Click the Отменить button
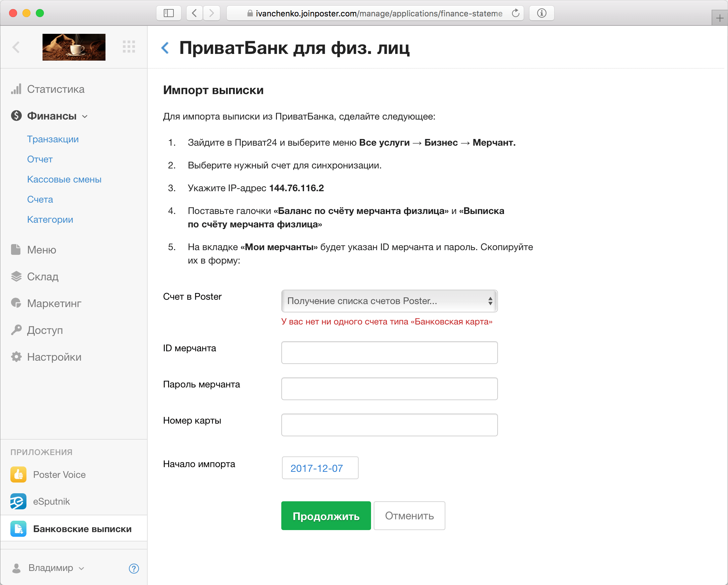The width and height of the screenshot is (728, 585). pos(409,515)
